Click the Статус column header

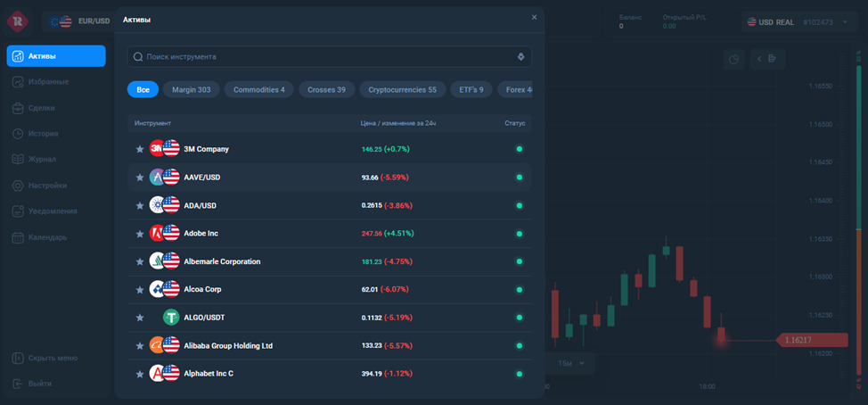[x=515, y=123]
